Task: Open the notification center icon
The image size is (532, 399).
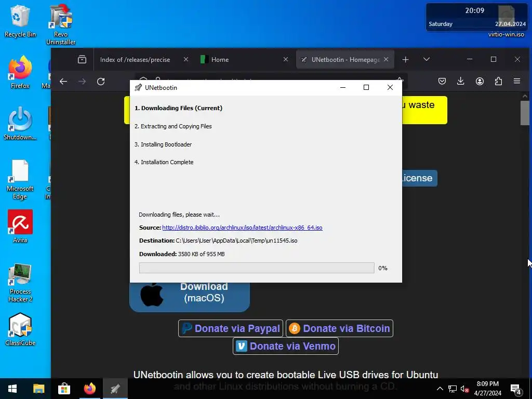Action: pyautogui.click(x=516, y=389)
